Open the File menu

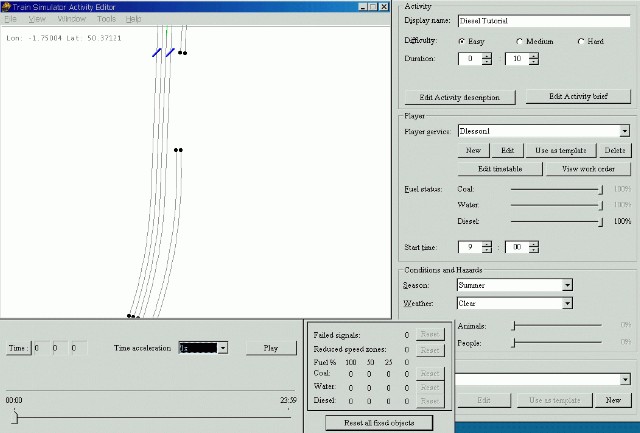pos(11,19)
